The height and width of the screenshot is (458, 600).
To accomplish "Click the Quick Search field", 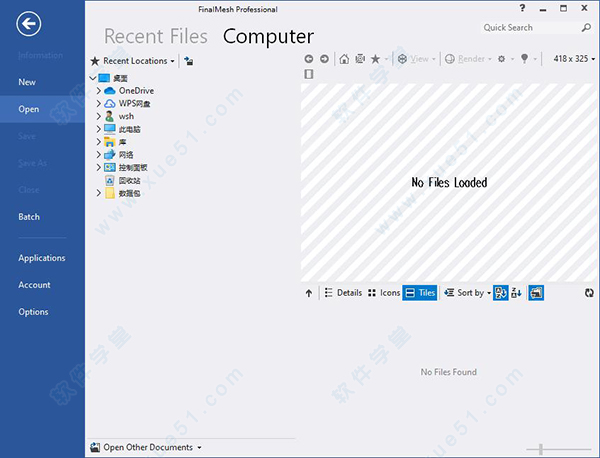I will coord(531,28).
